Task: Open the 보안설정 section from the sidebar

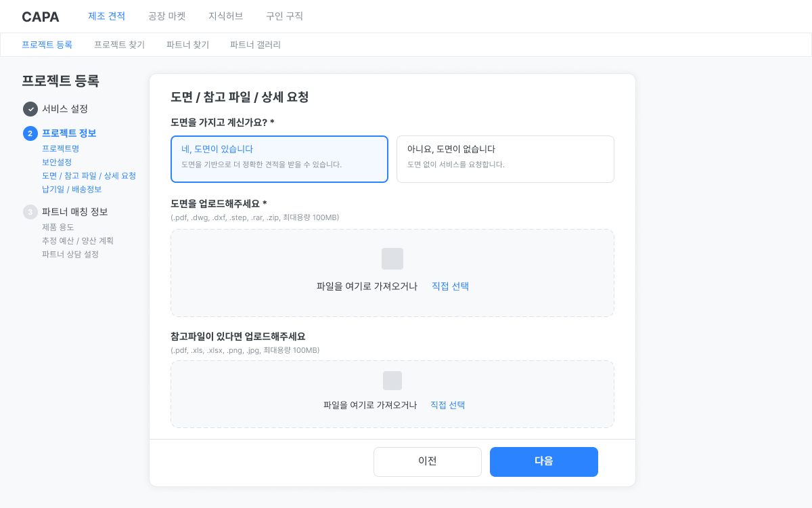Action: click(57, 162)
